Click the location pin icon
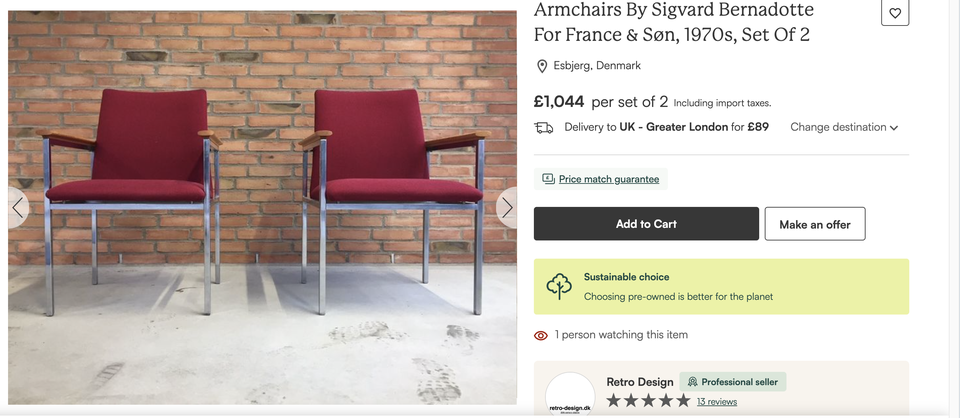Screen dimensions: 960x418 [542, 66]
